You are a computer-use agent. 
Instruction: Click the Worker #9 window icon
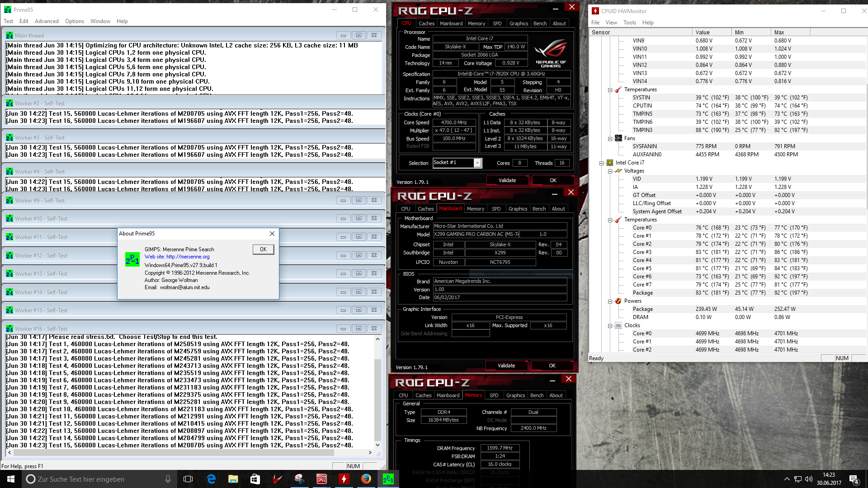tap(9, 200)
